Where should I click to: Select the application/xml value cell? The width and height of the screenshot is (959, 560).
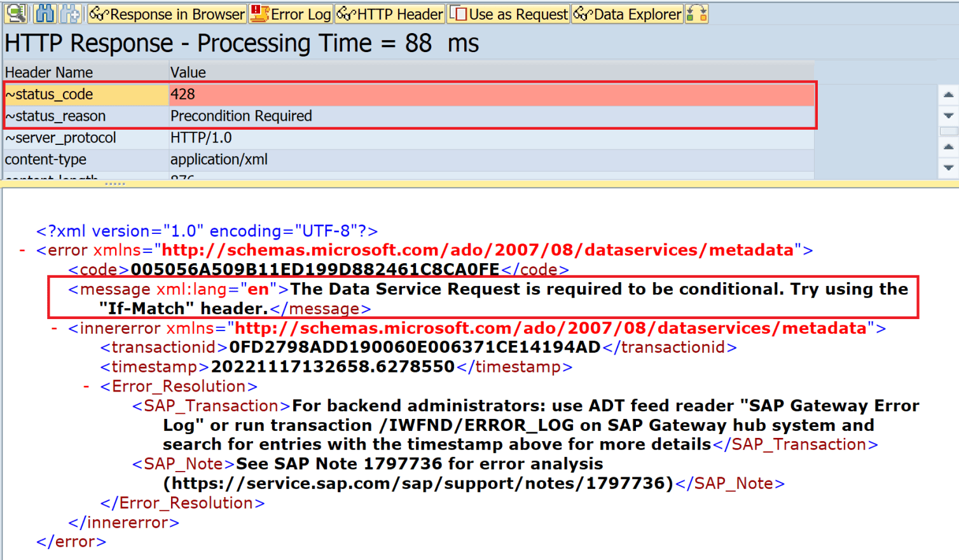point(492,160)
